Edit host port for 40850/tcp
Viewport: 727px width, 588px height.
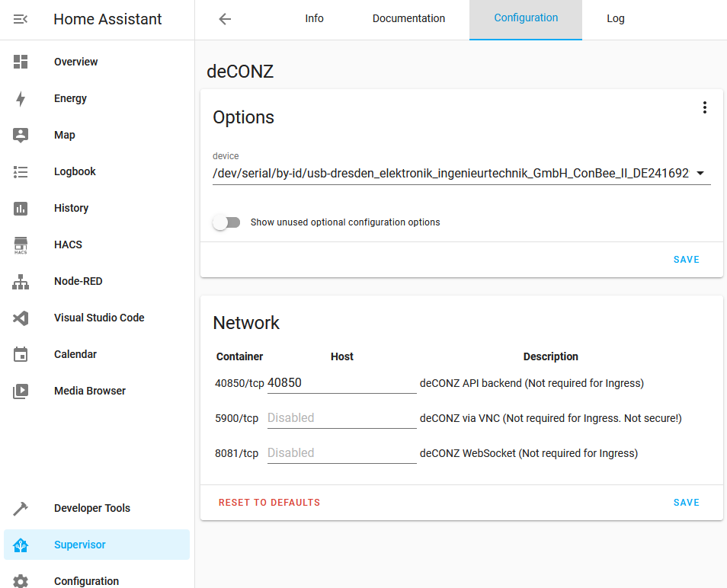click(x=341, y=382)
